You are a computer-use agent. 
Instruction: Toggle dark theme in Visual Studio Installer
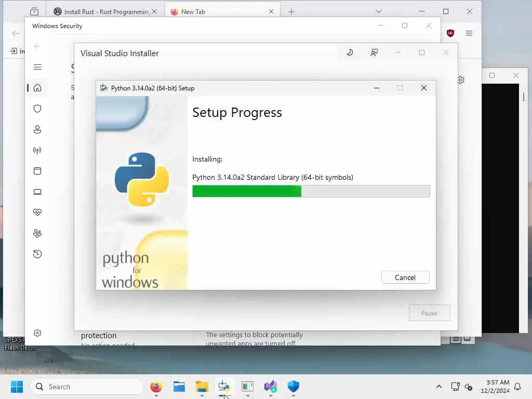[x=350, y=52]
